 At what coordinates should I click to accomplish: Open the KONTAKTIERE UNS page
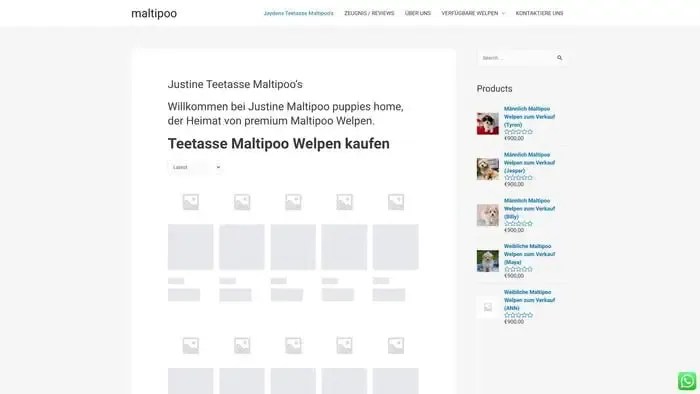coord(539,13)
